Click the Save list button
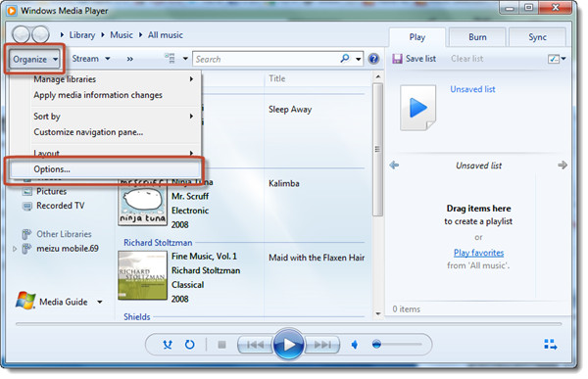588x379 pixels. 415,59
